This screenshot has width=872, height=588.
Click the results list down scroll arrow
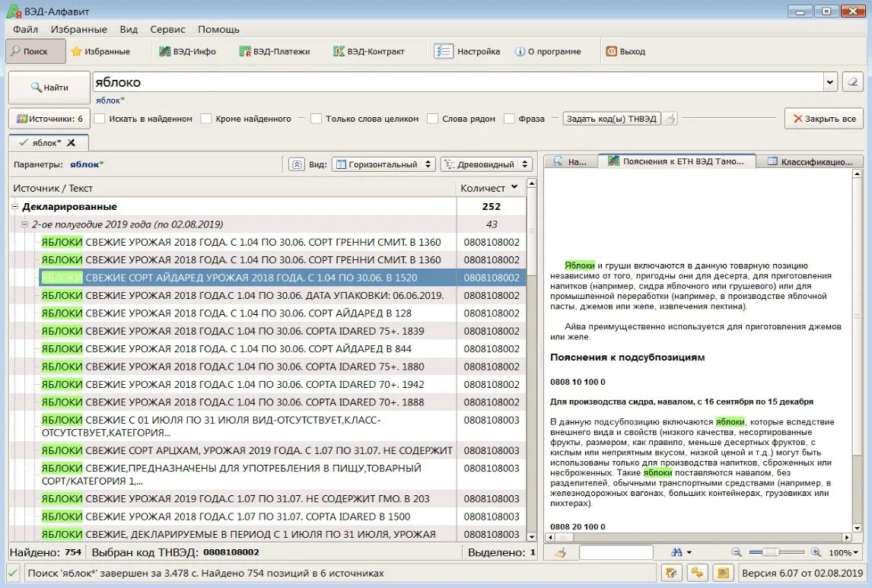click(531, 537)
